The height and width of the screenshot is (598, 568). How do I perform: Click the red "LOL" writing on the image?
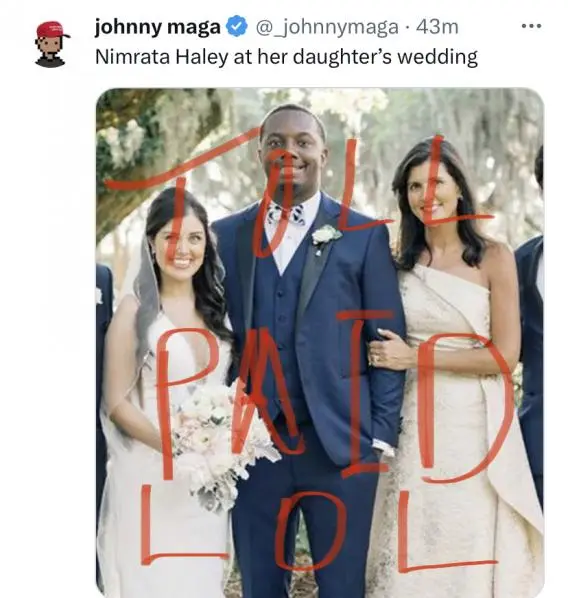point(319,528)
